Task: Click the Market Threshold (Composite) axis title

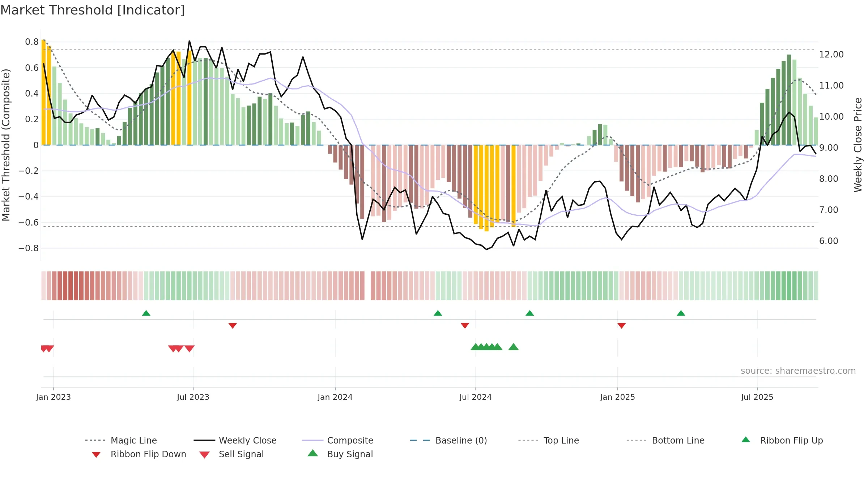Action: [x=6, y=145]
